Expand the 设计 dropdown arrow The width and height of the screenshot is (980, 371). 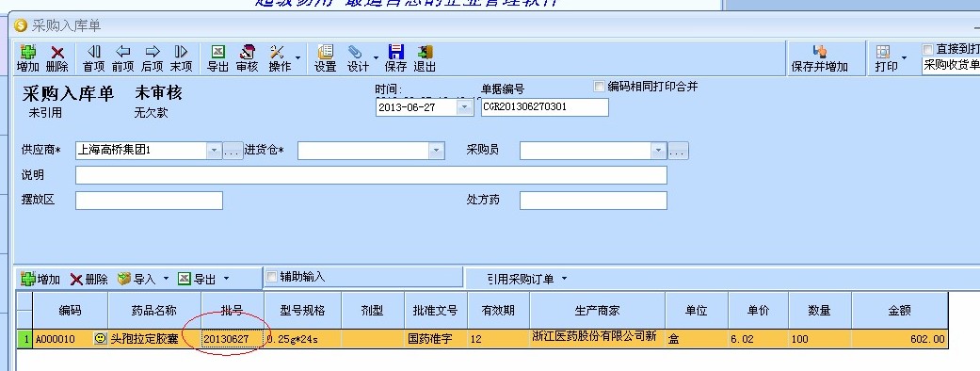(x=377, y=57)
